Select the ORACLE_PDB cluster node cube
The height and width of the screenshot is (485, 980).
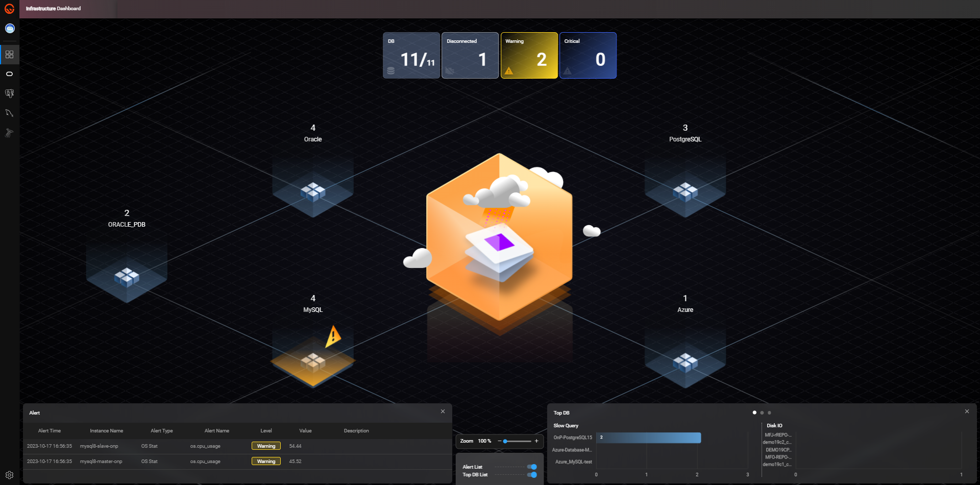(x=127, y=277)
